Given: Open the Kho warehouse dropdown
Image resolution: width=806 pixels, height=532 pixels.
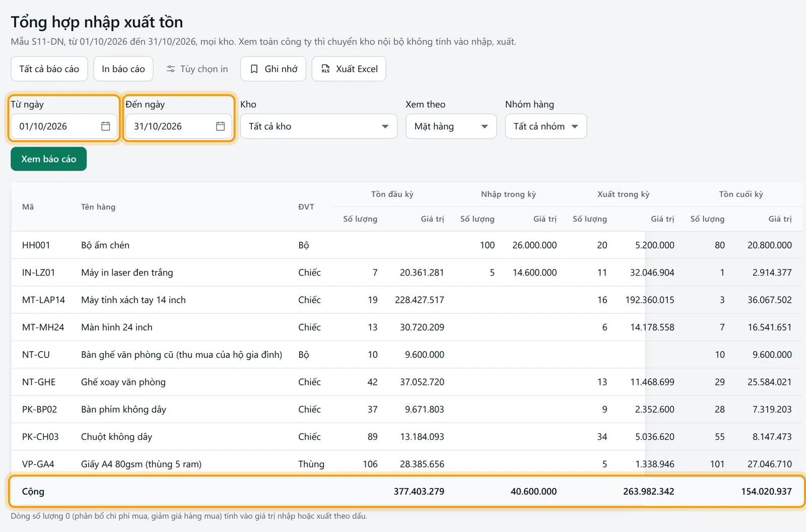Looking at the screenshot, I should pos(319,126).
